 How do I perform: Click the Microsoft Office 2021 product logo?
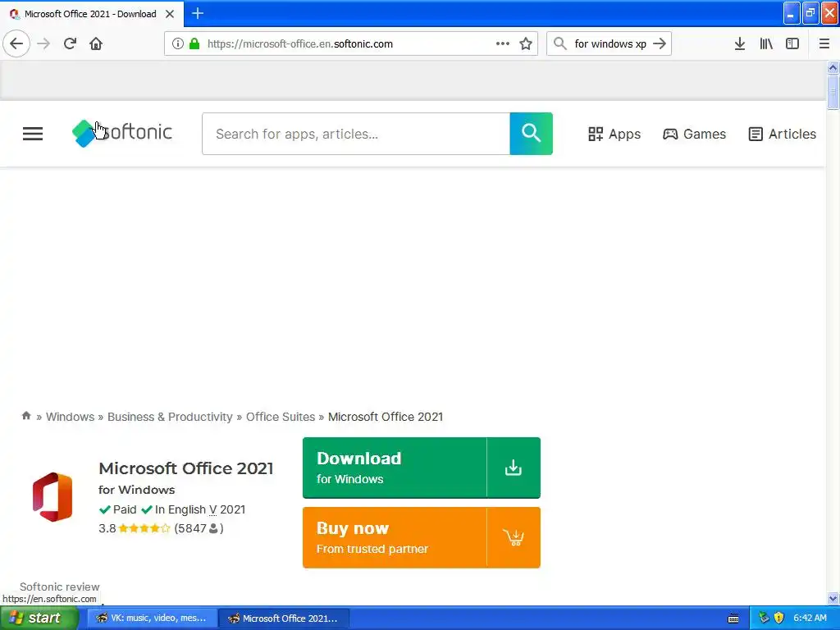[52, 497]
